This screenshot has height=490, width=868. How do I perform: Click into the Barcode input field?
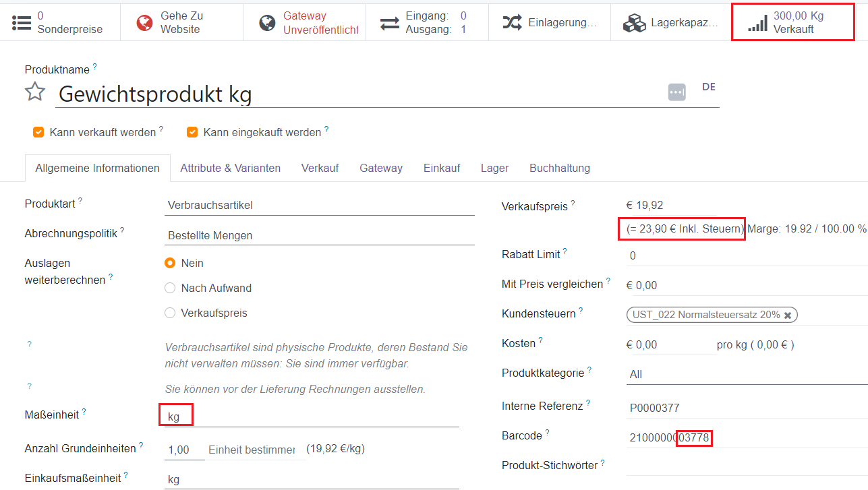[742, 437]
